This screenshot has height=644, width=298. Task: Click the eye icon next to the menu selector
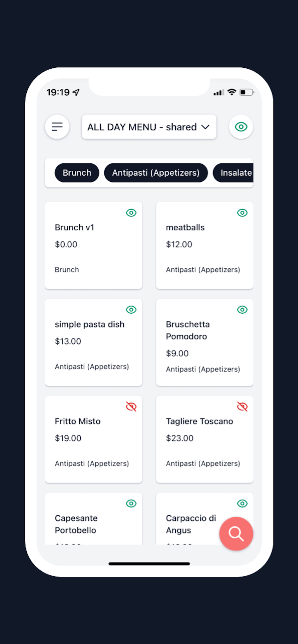(x=241, y=127)
